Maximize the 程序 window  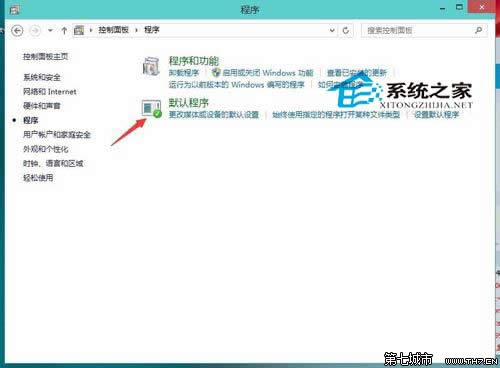(x=460, y=7)
